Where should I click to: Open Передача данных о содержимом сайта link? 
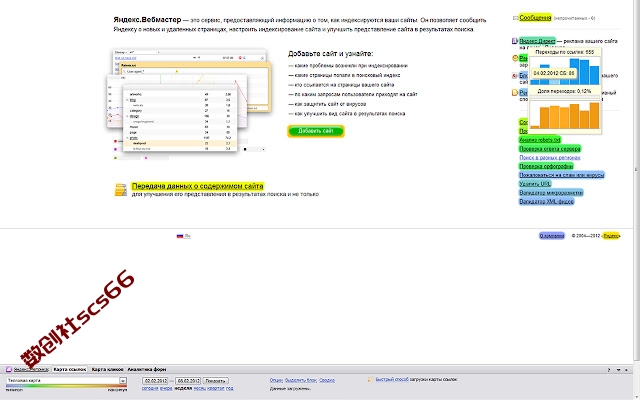[198, 186]
